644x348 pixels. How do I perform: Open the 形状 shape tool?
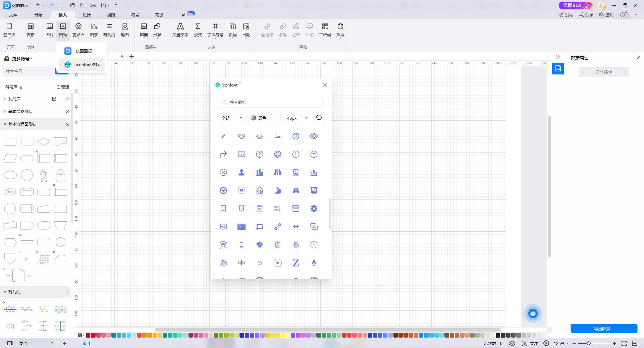coord(157,30)
